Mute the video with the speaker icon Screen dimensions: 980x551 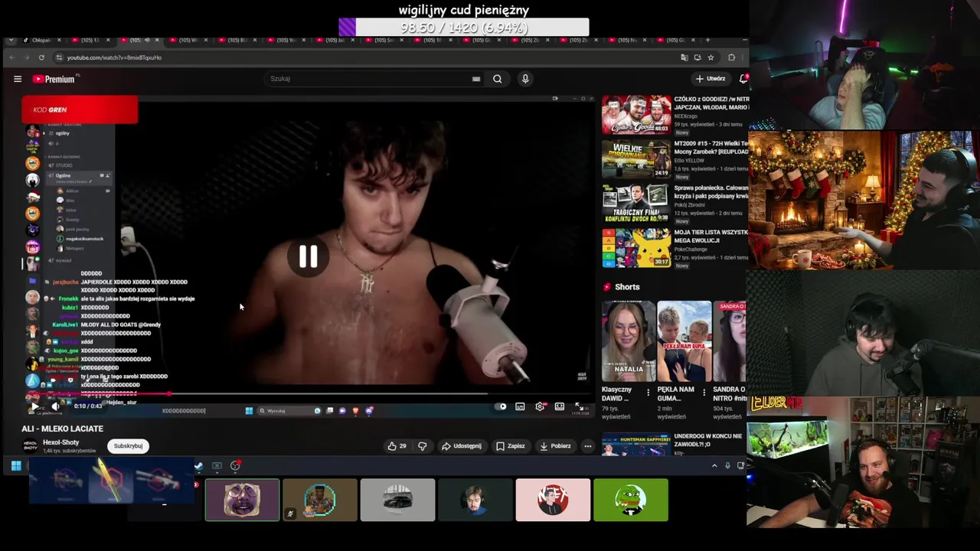click(x=54, y=406)
